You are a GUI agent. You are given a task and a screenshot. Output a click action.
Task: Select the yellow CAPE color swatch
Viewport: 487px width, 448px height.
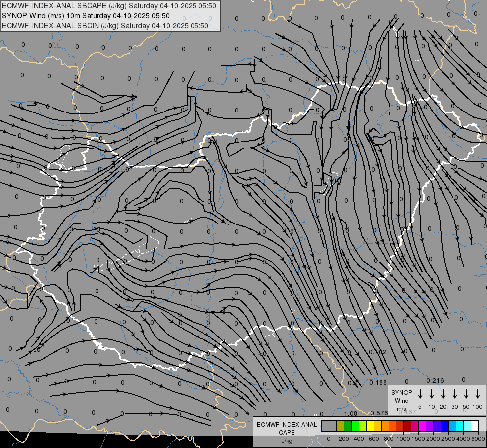pos(370,426)
